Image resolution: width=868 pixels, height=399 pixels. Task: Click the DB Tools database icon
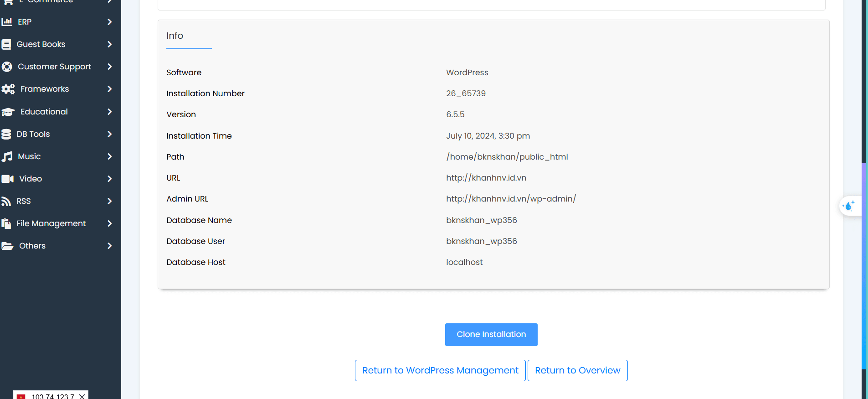coord(6,134)
